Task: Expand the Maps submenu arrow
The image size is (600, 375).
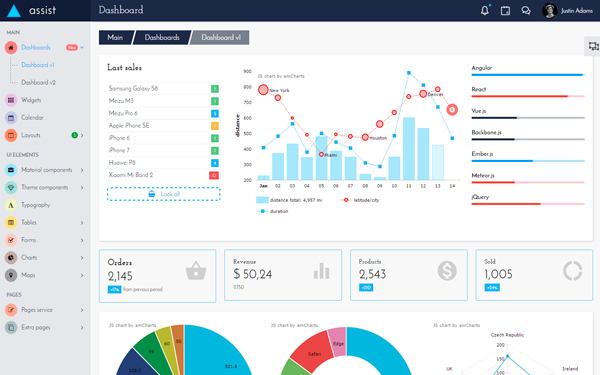Action: tap(82, 276)
